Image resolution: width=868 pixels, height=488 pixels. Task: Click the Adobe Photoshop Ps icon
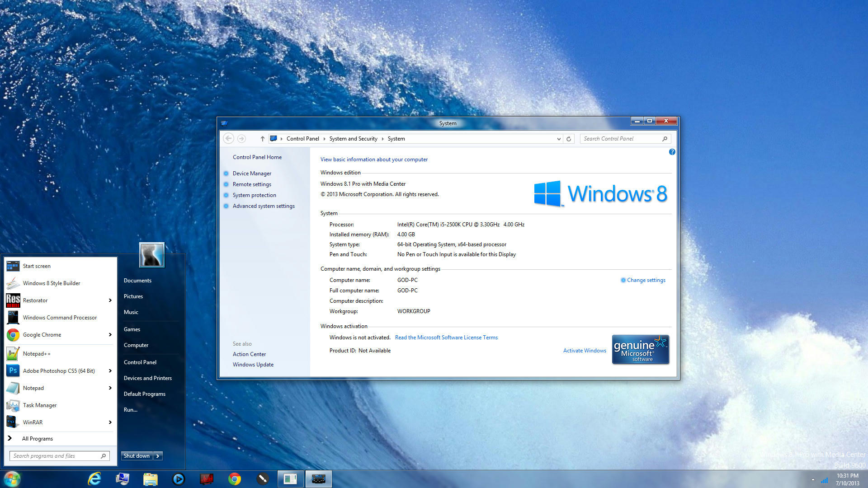coord(13,371)
